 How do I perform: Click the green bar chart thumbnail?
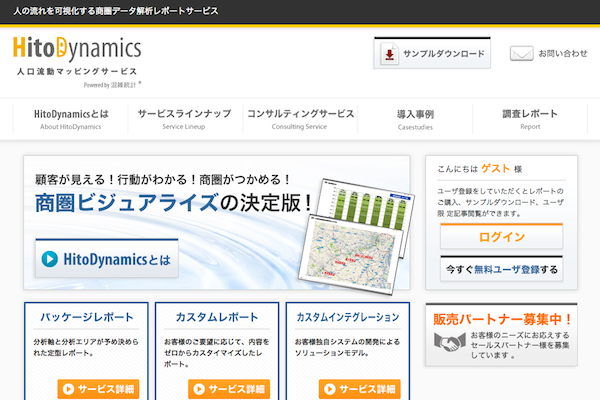367,207
